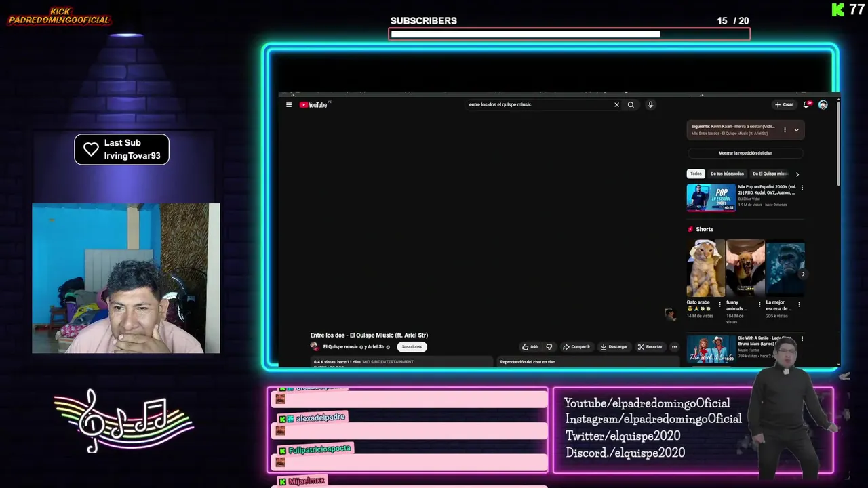Click the YouTube logo to go home
The height and width of the screenshot is (488, 868).
pos(314,104)
